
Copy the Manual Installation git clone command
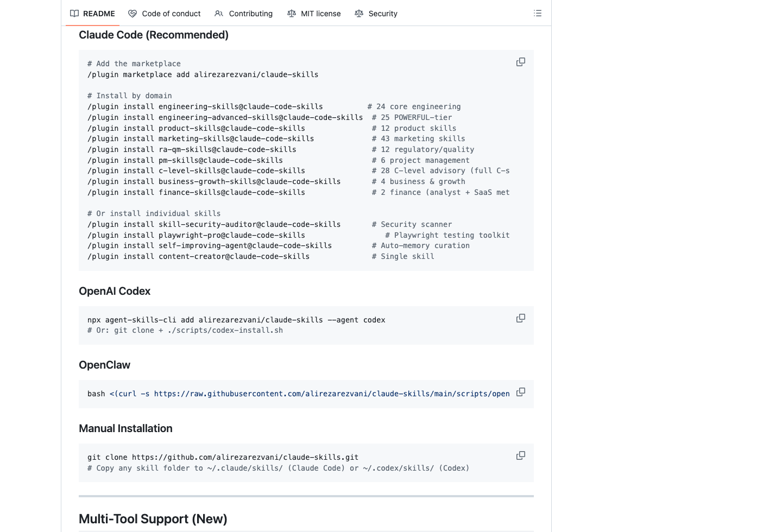521,455
